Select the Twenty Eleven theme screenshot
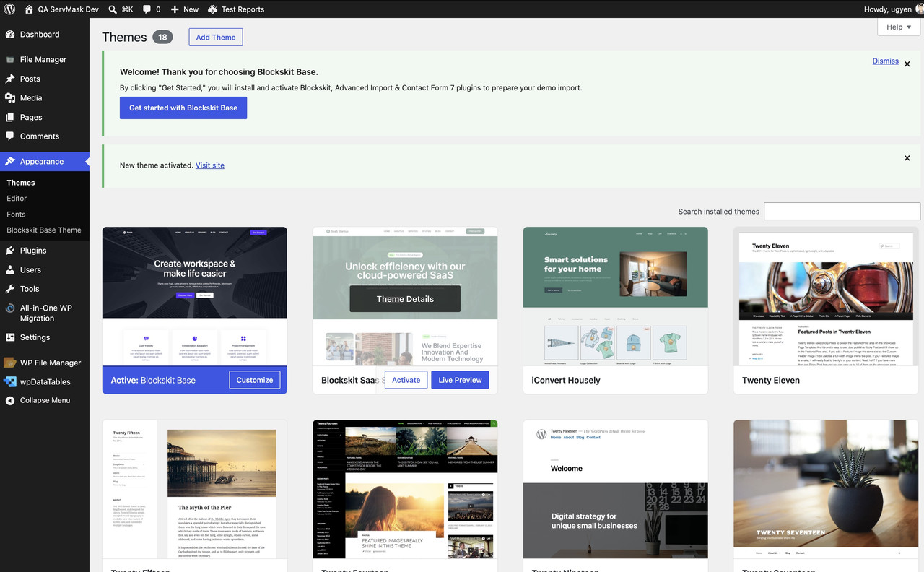 click(826, 296)
